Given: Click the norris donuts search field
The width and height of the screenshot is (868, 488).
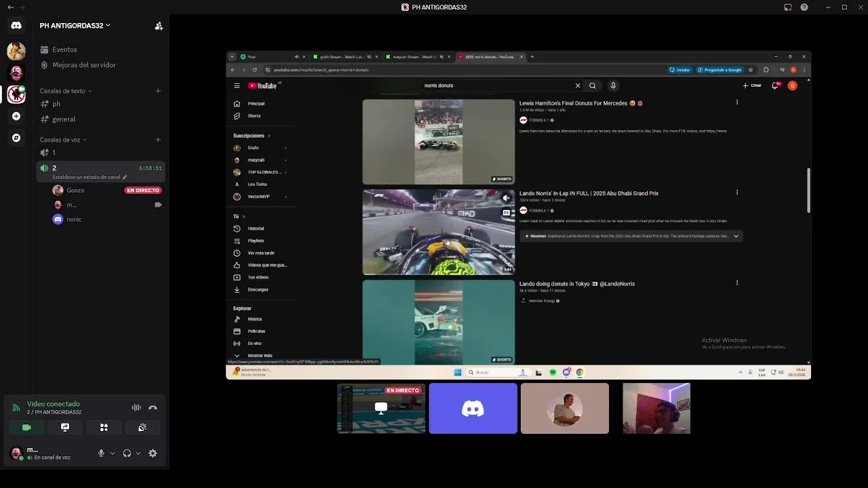Looking at the screenshot, I should coord(497,85).
